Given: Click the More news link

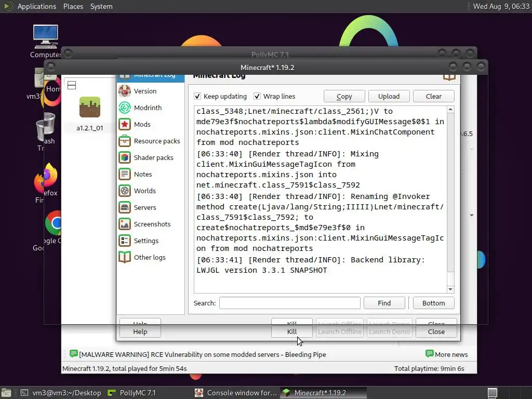Looking at the screenshot, I should pyautogui.click(x=451, y=354).
